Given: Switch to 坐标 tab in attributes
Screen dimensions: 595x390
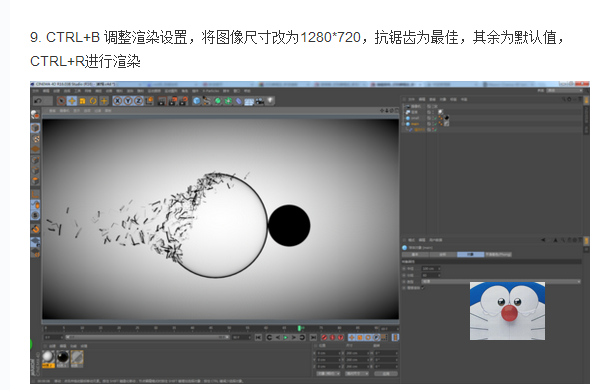Looking at the screenshot, I should coord(443,254).
